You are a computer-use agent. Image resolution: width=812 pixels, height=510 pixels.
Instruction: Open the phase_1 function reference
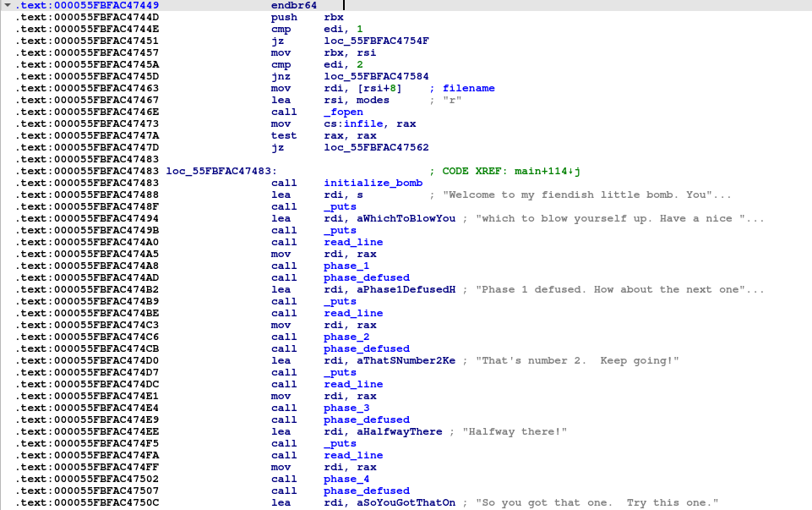click(x=346, y=266)
